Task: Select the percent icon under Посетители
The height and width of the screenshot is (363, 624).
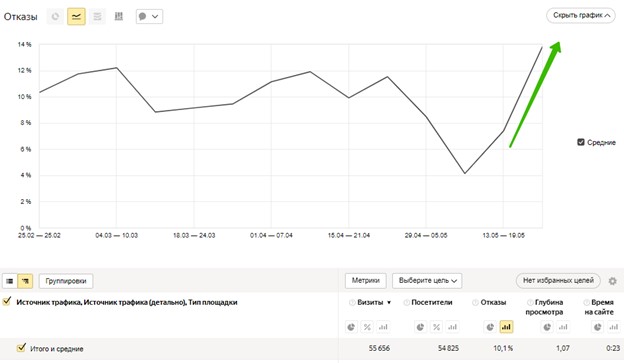Action: point(437,327)
